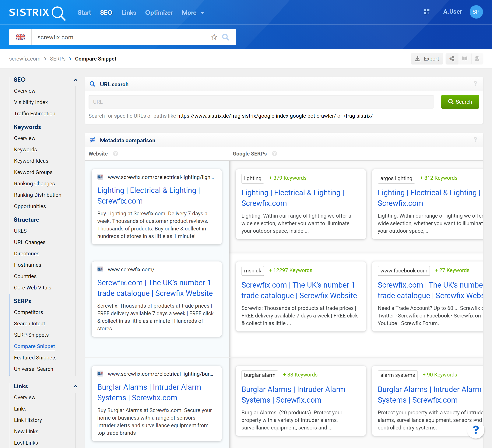
Task: Select the SEO tab in top navigation
Action: tap(106, 13)
